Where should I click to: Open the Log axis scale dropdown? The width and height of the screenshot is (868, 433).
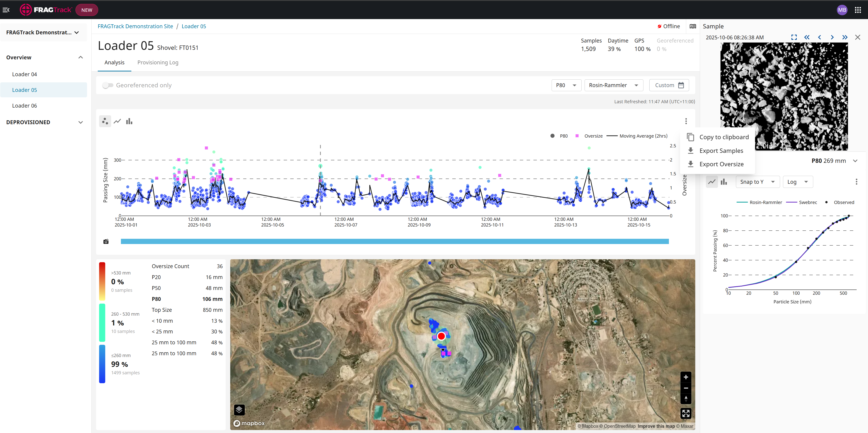tap(798, 182)
